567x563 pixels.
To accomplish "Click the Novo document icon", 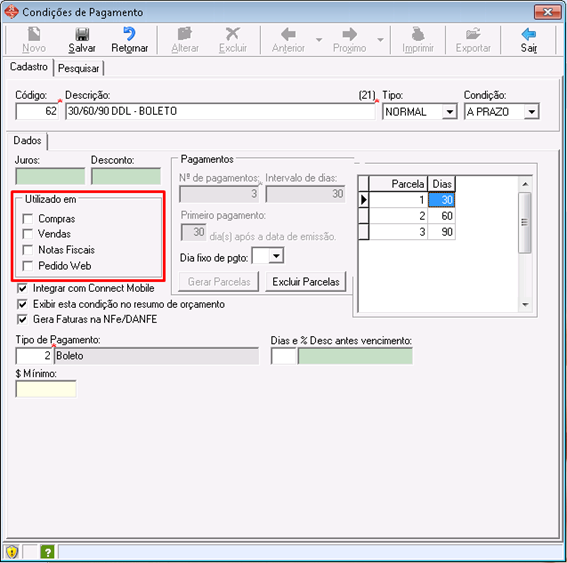I will [x=34, y=34].
